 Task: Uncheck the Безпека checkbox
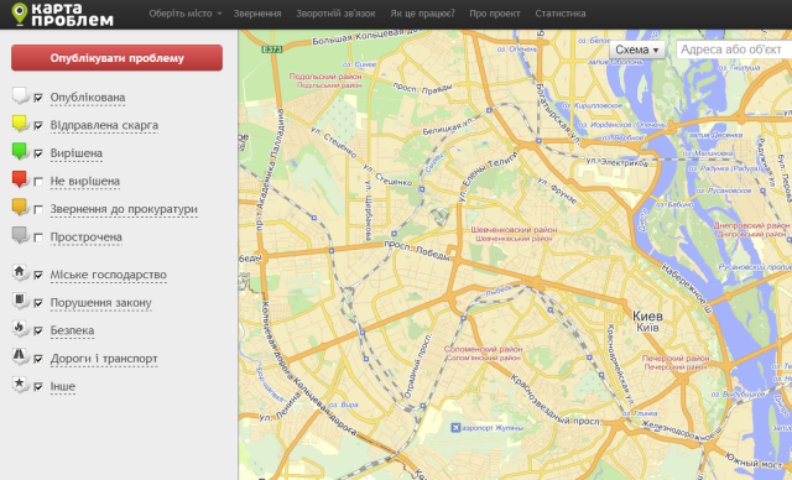(38, 330)
